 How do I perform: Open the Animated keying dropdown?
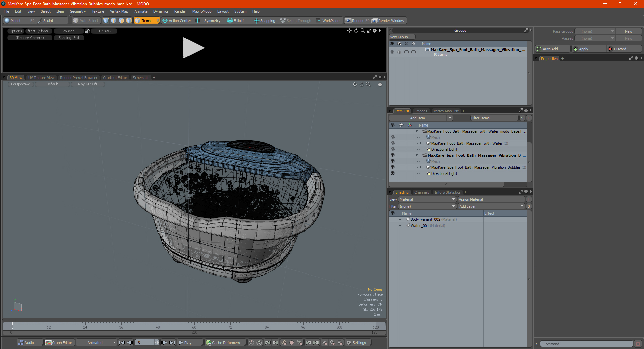click(96, 343)
